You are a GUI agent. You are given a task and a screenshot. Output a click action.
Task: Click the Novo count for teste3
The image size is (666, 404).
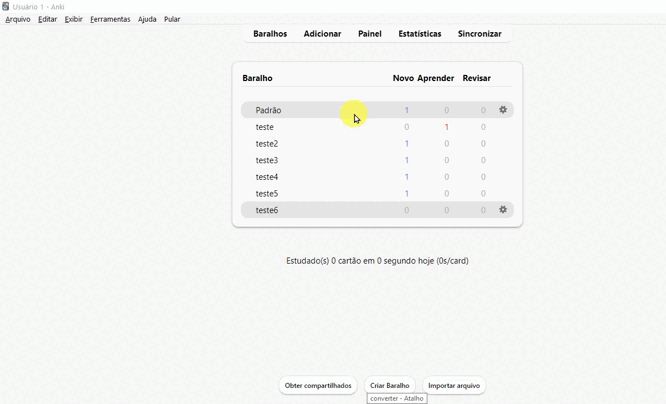pos(406,160)
